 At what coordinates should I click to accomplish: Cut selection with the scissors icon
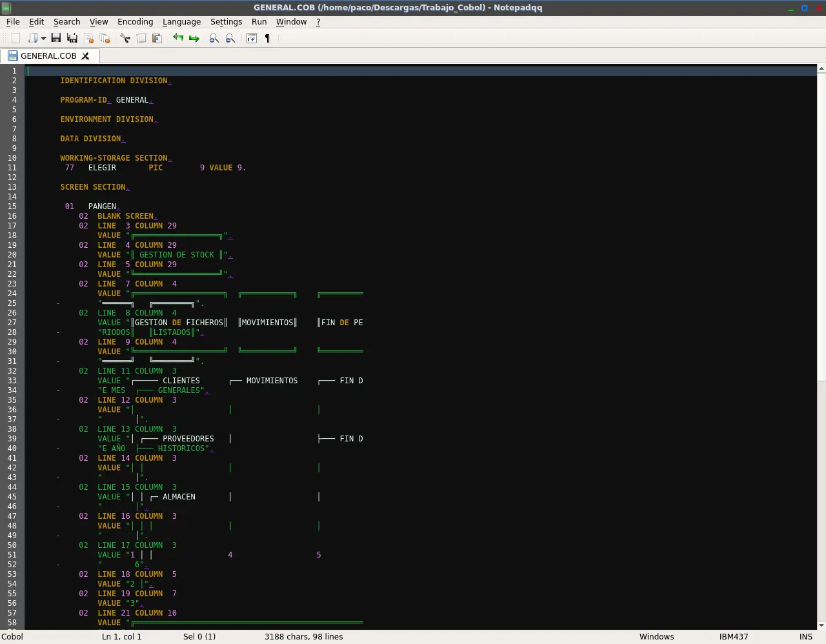125,38
